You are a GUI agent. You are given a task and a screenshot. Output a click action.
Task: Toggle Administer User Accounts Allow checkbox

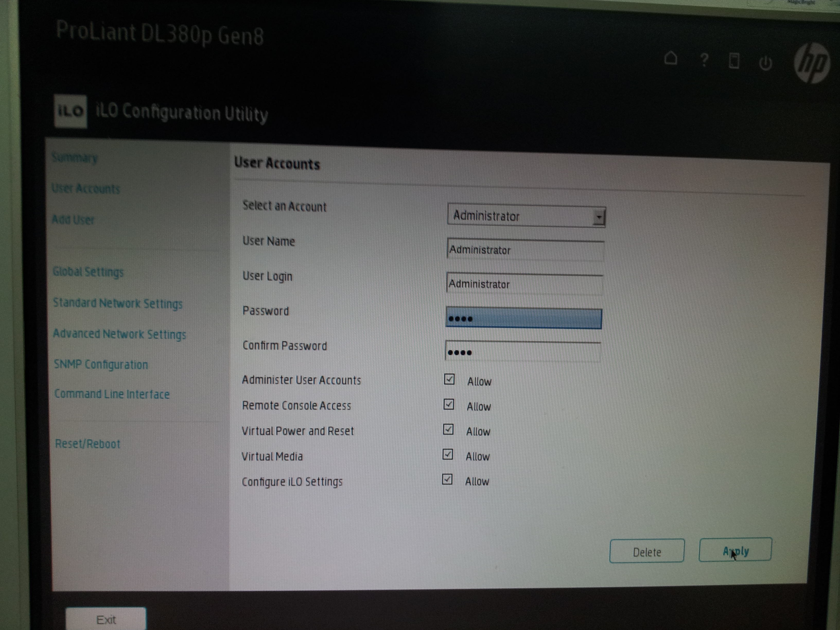click(449, 379)
